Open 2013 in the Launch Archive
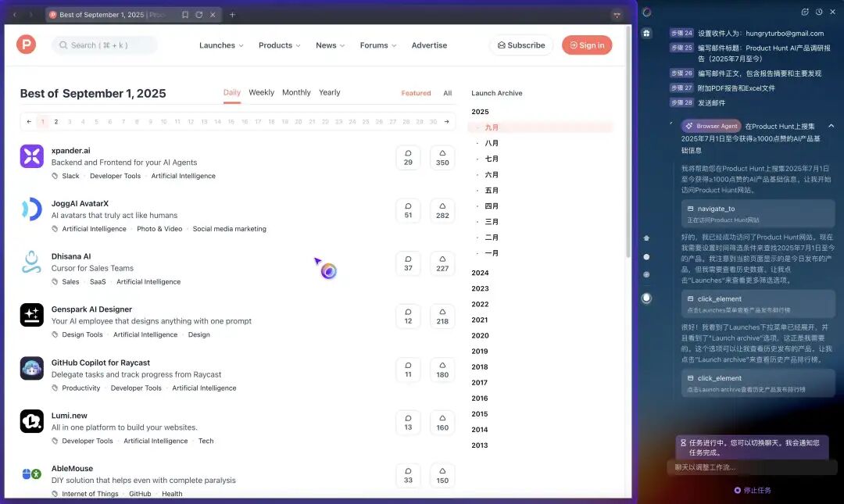 [x=480, y=445]
